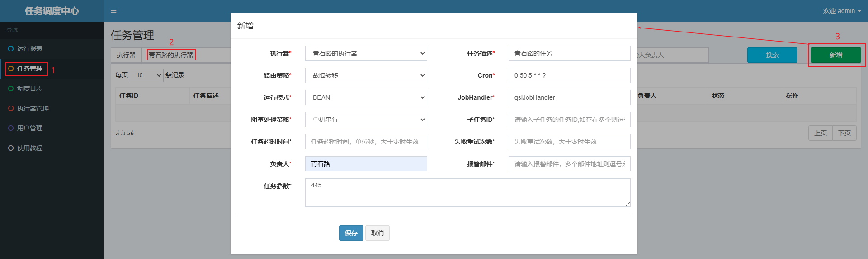Click the blue 搜索 button
Screen dimensions: 868x259
(772, 55)
